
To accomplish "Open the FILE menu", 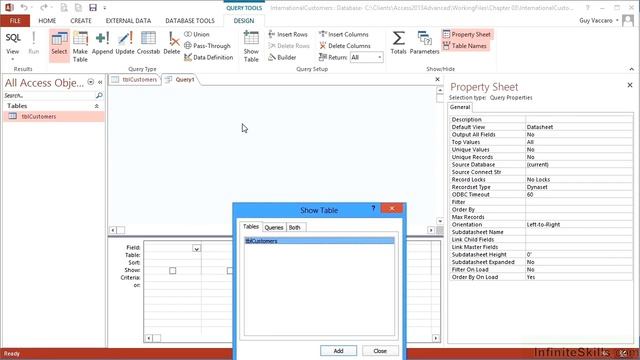I will [15, 20].
